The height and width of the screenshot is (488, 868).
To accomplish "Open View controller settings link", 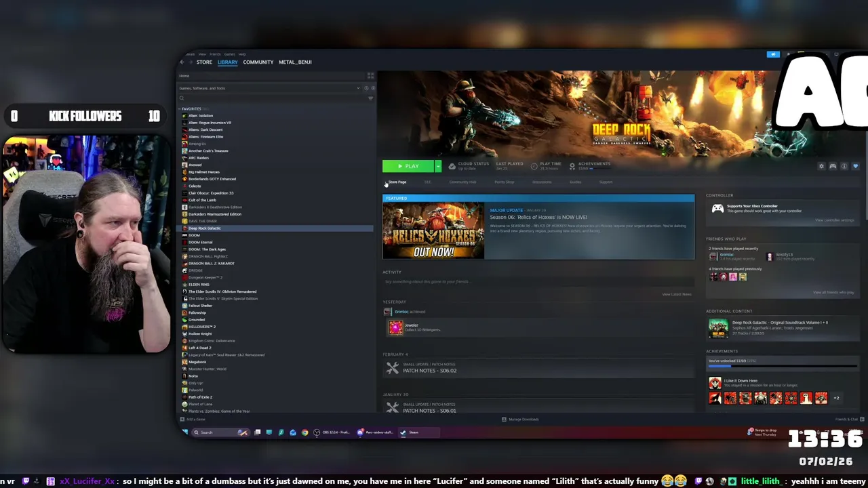I will click(x=835, y=220).
